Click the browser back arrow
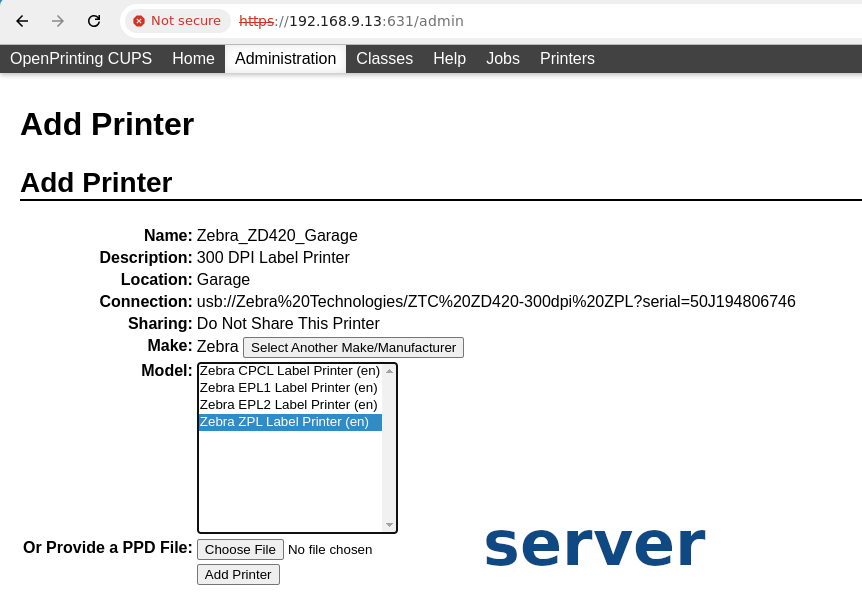Viewport: 862px width, 610px height. (22, 21)
